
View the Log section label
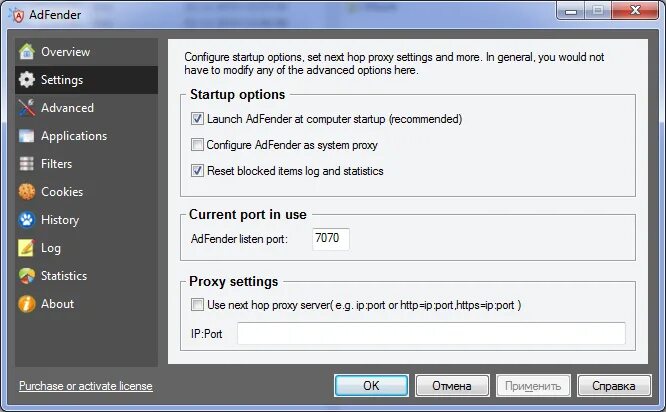[51, 248]
